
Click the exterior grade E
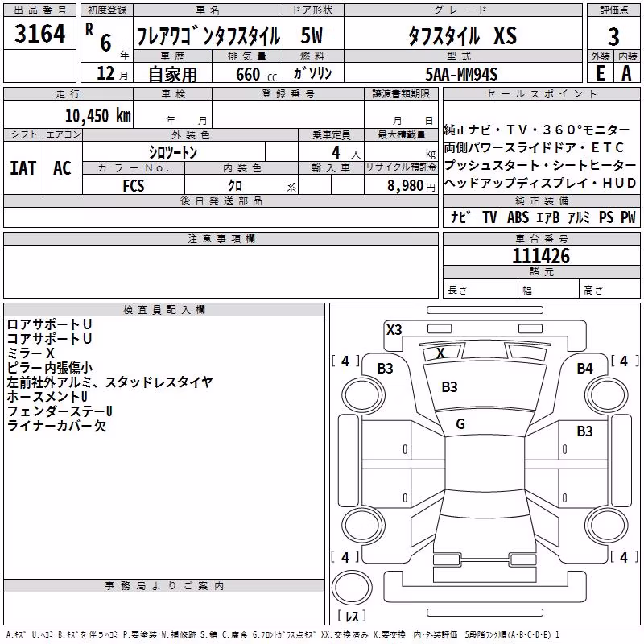pyautogui.click(x=600, y=73)
